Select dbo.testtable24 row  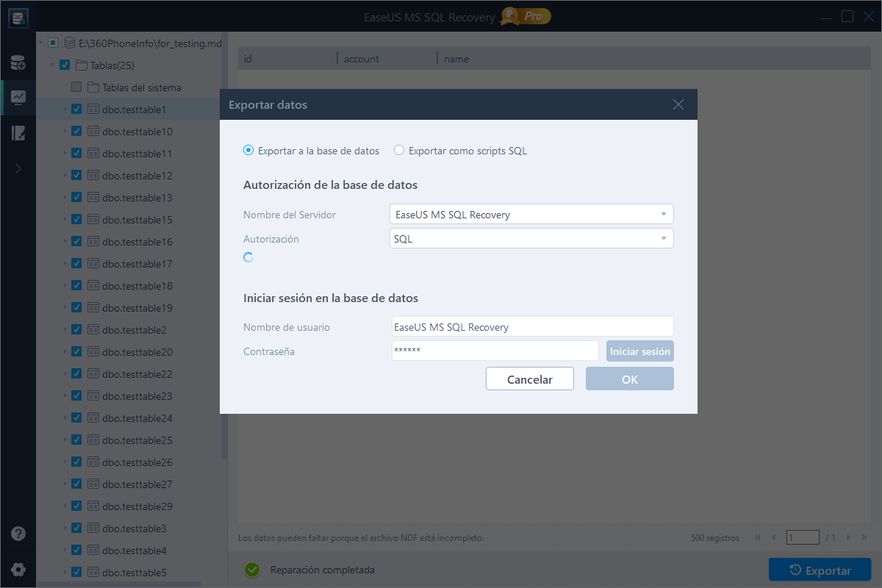[128, 418]
